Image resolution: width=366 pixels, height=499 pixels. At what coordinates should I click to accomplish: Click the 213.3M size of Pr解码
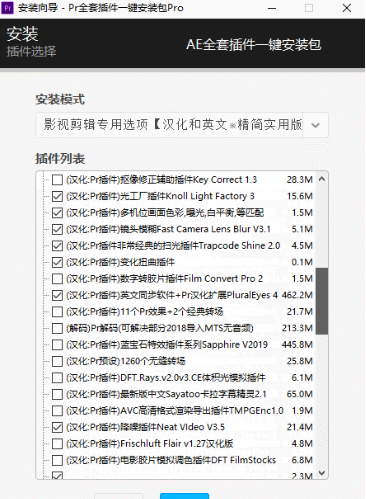pyautogui.click(x=297, y=328)
